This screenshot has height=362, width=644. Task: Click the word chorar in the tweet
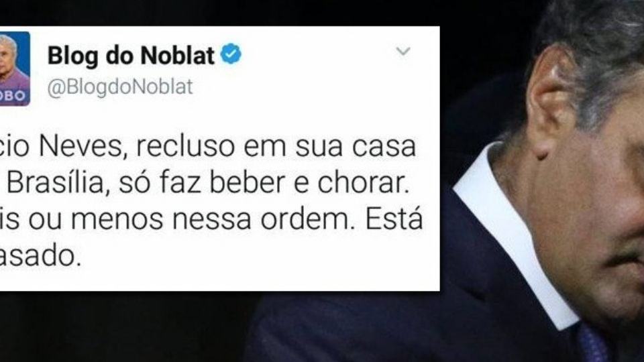coord(363,182)
